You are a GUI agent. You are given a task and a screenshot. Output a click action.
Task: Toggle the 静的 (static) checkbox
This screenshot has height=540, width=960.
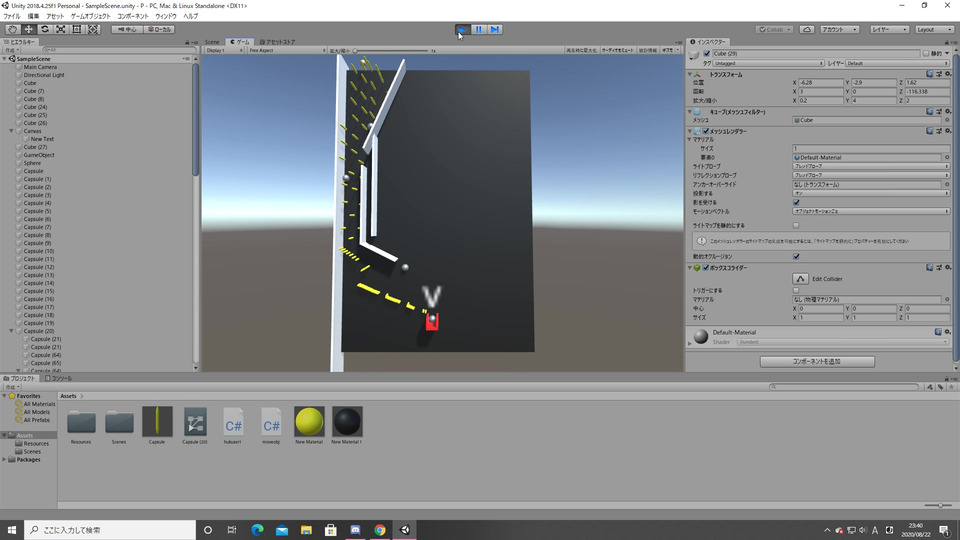(925, 53)
